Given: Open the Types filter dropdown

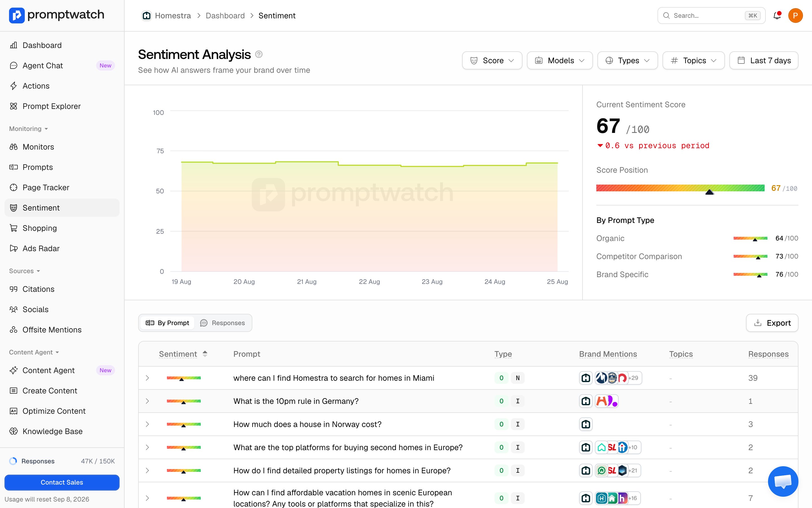Looking at the screenshot, I should 627,60.
